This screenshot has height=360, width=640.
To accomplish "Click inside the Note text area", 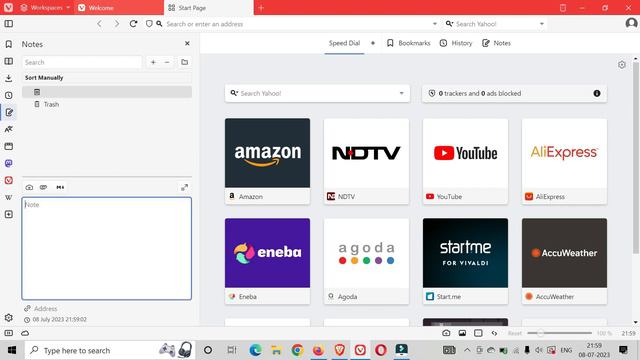I will point(107,249).
